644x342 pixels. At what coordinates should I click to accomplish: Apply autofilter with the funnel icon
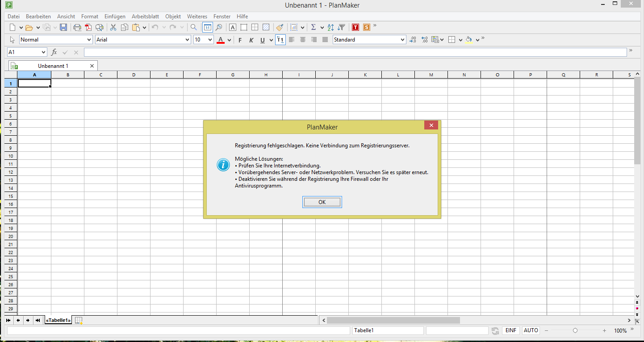[342, 28]
